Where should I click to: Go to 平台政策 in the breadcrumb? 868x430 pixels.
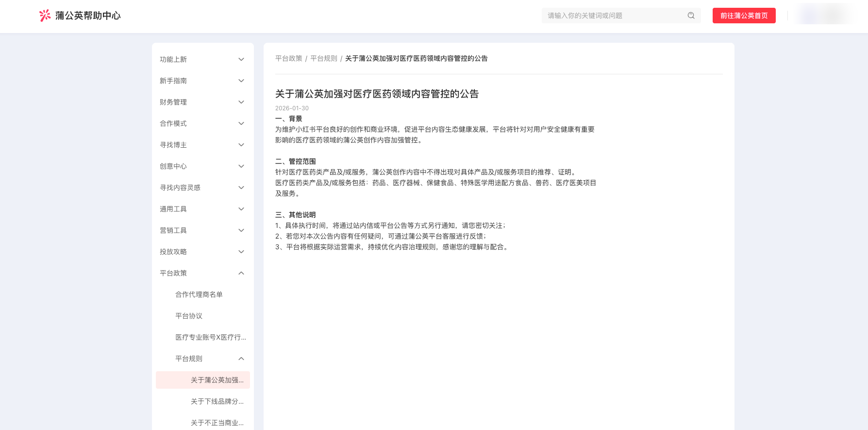289,58
